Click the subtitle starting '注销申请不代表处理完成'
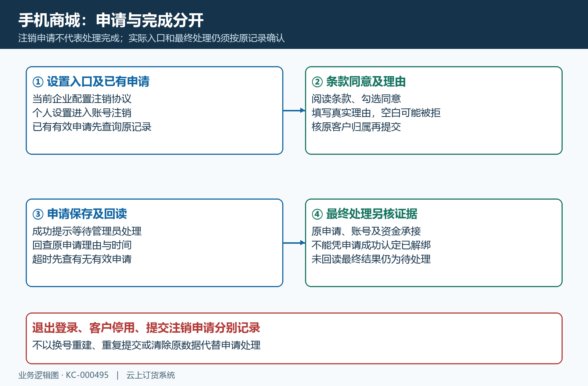Screen dimensions: 588x386 pos(151,38)
